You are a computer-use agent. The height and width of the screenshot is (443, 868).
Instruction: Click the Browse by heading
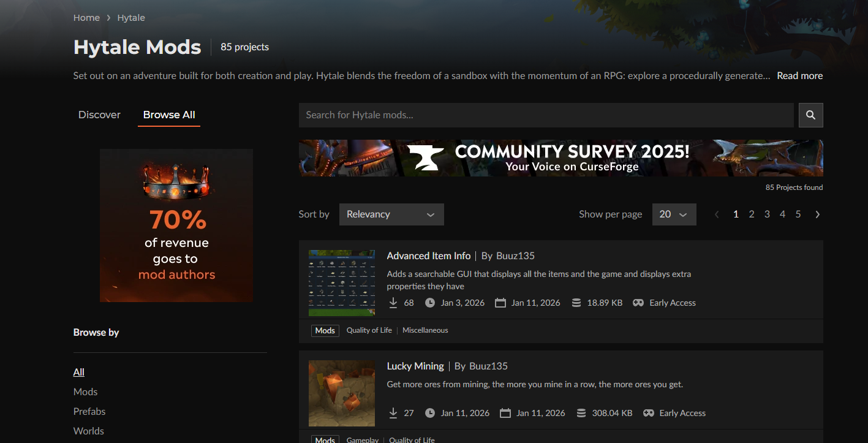pos(96,333)
